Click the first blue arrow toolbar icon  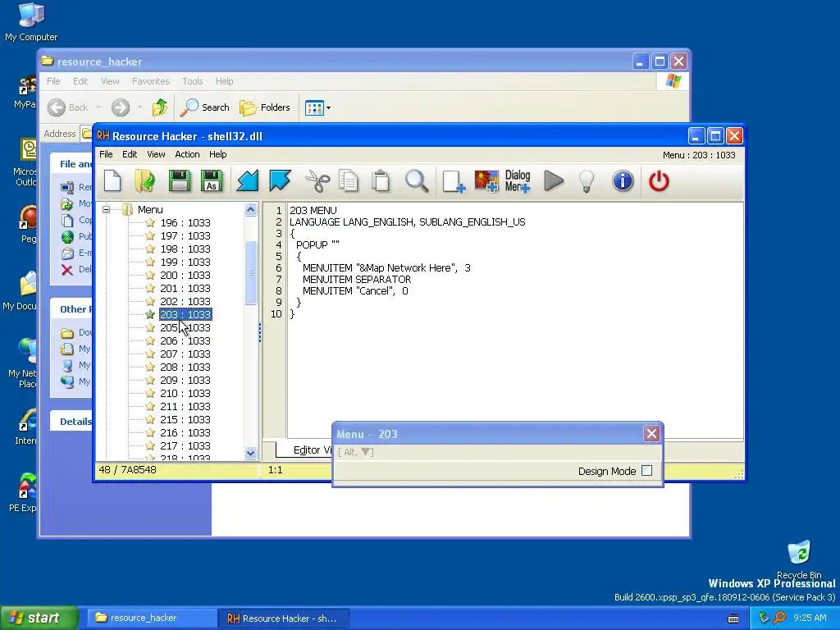(x=248, y=181)
